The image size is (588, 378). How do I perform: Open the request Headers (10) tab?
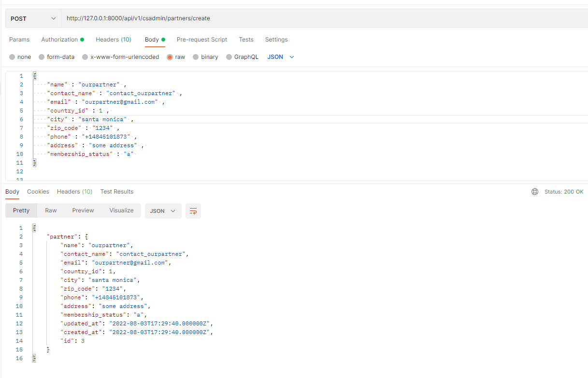114,40
